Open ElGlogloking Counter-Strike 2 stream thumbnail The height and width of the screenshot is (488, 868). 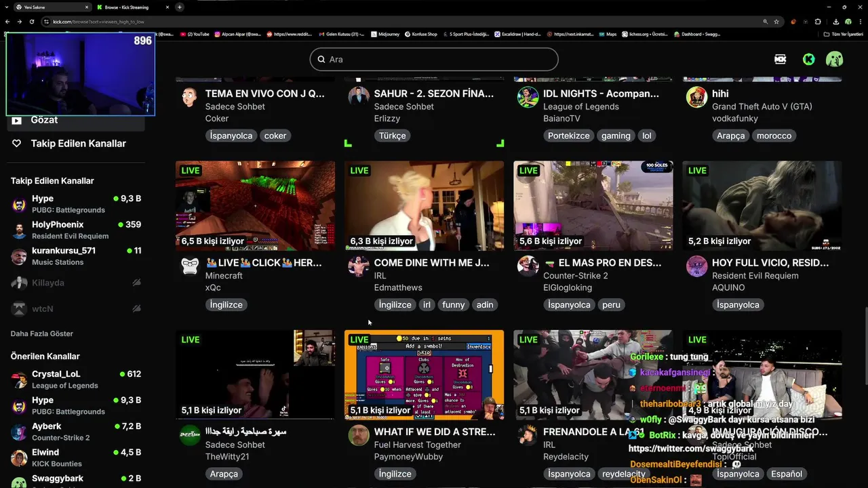[593, 206]
